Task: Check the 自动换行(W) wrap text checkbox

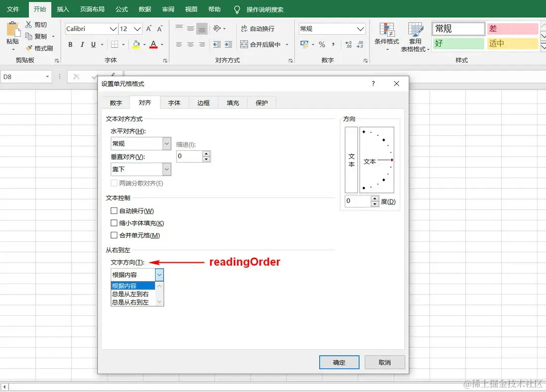Action: [x=114, y=210]
